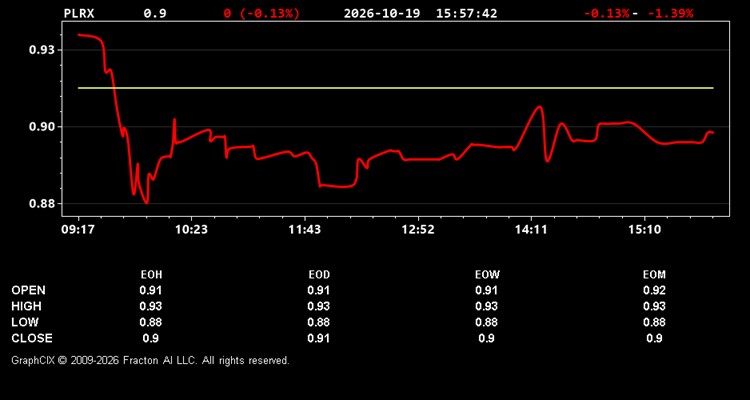Click the OPEN row label
This screenshot has height=400, width=750.
(x=29, y=290)
